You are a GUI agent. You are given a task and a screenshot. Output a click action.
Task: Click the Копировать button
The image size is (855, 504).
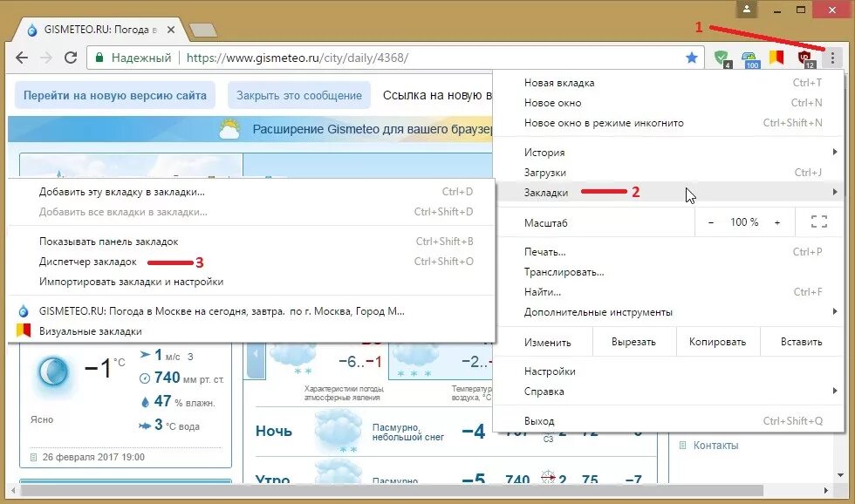pos(717,342)
